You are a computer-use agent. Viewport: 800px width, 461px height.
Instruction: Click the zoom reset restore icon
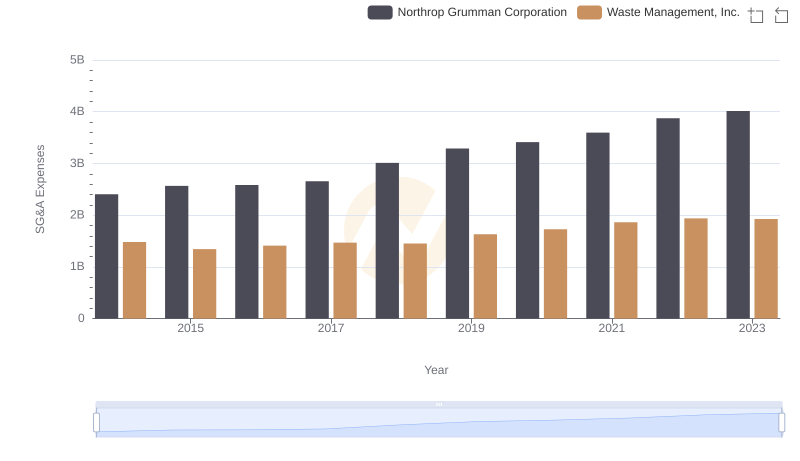tap(781, 15)
